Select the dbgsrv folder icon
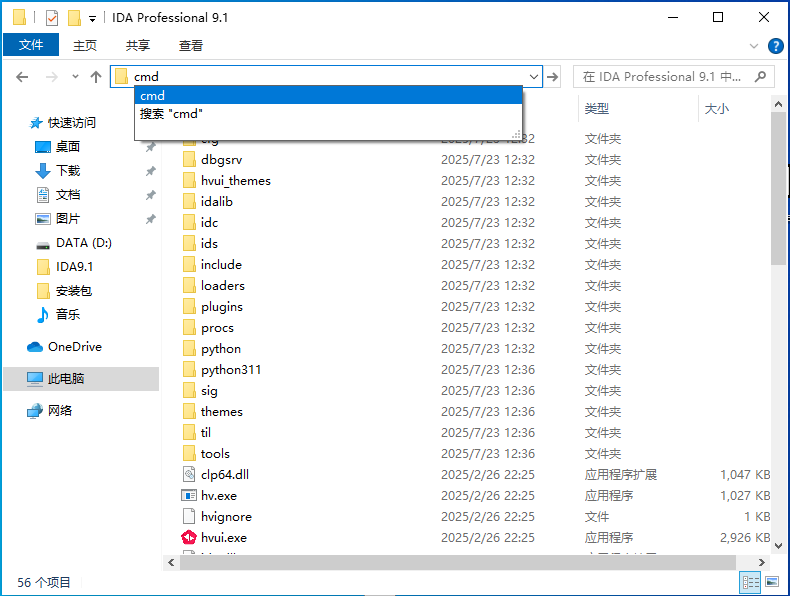Image resolution: width=790 pixels, height=596 pixels. [189, 160]
